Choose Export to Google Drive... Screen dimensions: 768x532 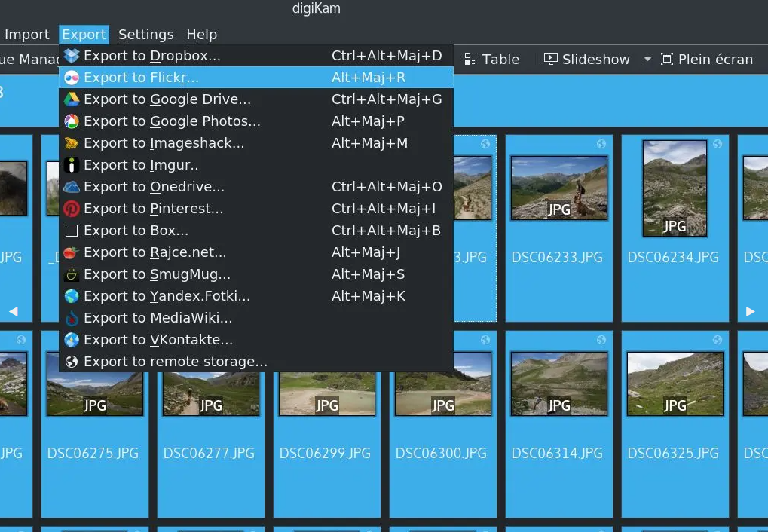tap(256, 99)
